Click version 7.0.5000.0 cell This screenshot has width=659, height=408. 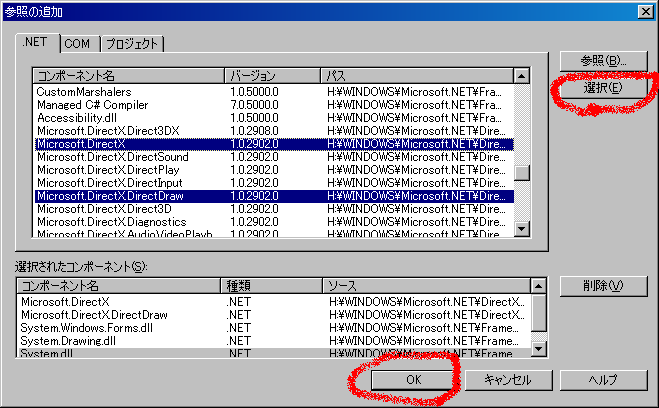click(254, 105)
